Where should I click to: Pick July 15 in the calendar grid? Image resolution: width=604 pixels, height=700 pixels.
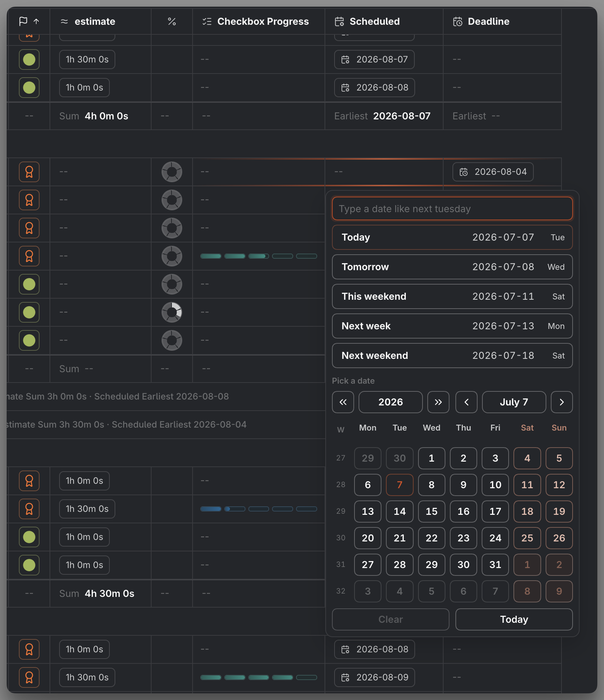pos(431,512)
